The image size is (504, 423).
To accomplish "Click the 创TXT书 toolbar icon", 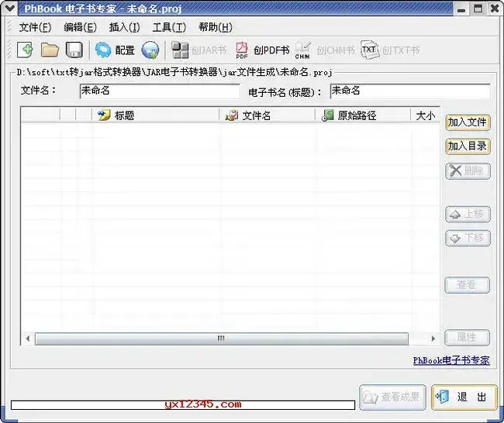I will coord(390,50).
